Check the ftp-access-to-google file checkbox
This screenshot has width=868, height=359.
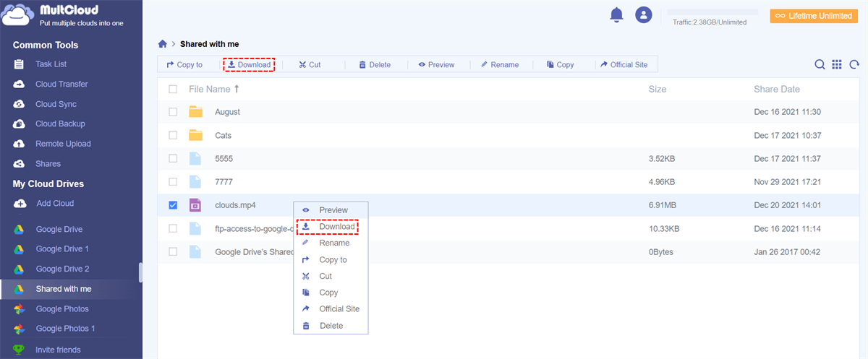173,228
